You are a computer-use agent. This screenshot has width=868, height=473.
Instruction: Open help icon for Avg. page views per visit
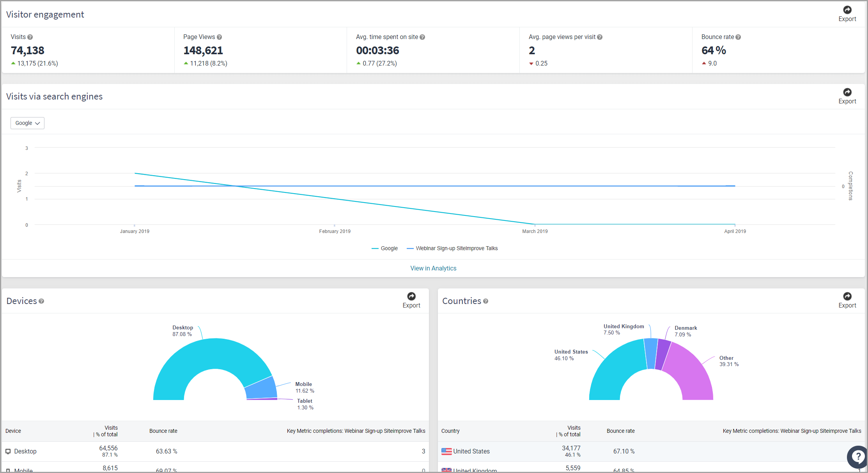click(600, 37)
